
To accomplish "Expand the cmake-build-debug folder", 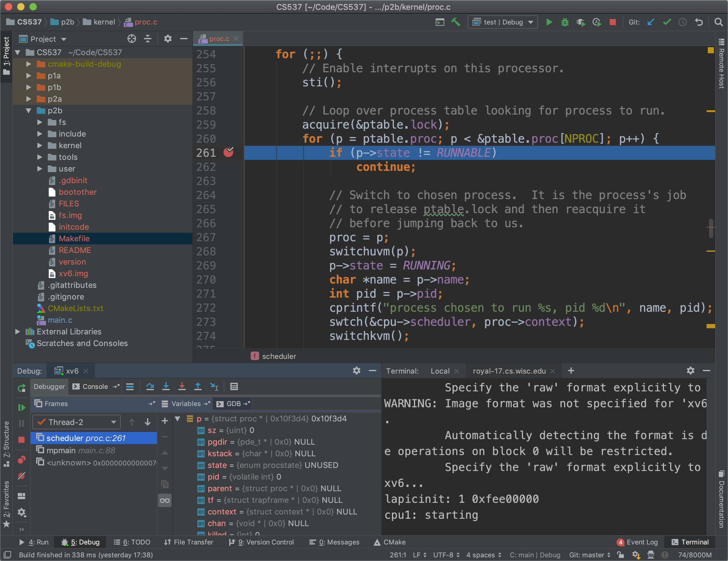I will pos(29,64).
